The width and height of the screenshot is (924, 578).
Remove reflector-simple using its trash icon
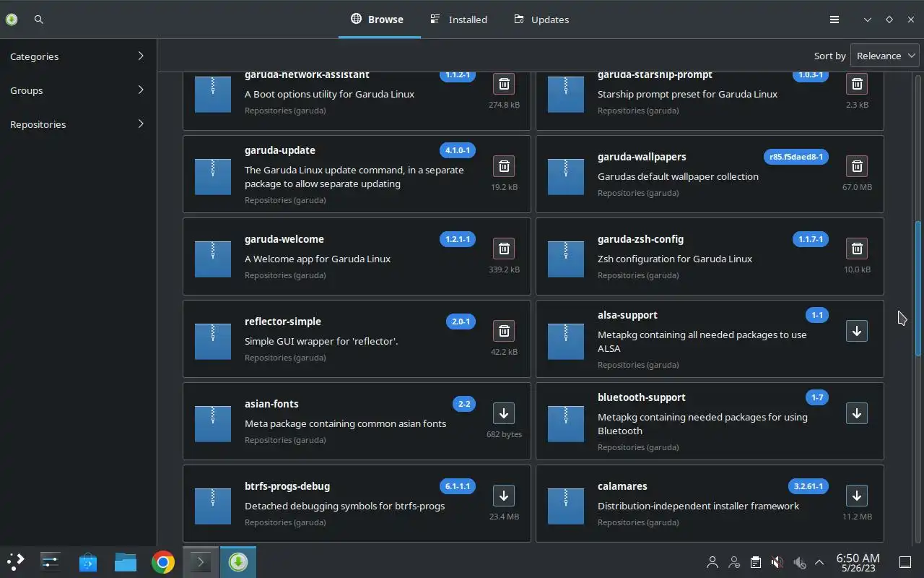(504, 331)
